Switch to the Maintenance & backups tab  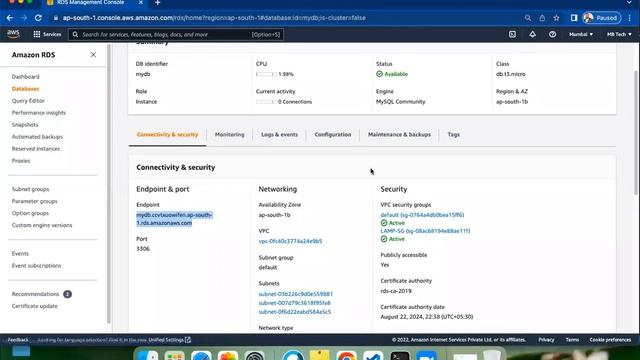click(399, 134)
